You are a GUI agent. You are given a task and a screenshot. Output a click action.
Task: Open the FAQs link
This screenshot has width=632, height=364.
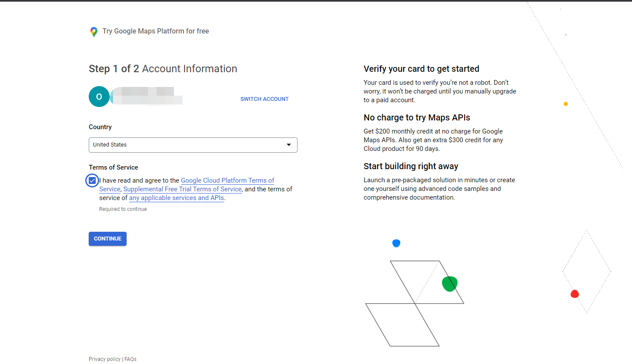[x=130, y=359]
